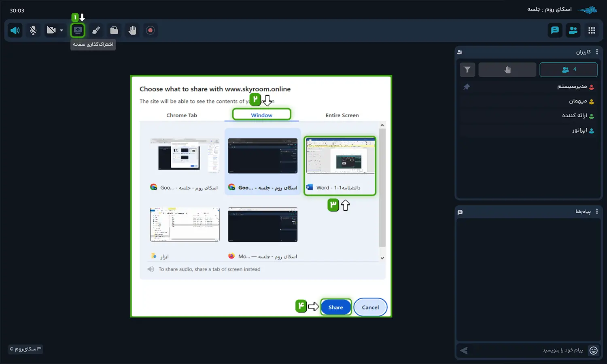Click the screen sharing icon in toolbar
Screen dimensions: 607x364
[x=78, y=30]
